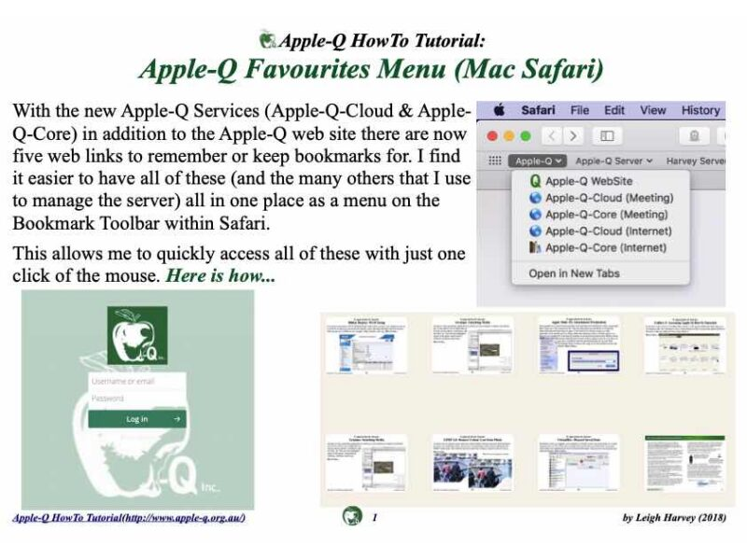Click the Username or email field

click(137, 382)
